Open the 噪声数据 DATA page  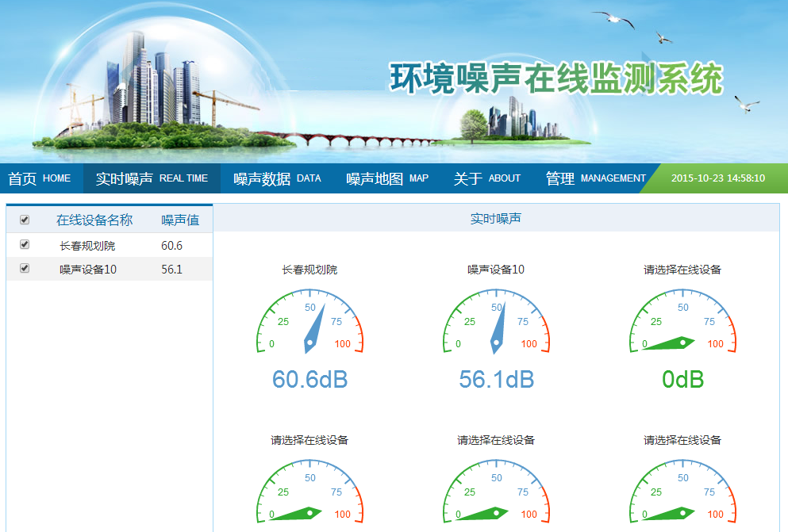coord(277,178)
